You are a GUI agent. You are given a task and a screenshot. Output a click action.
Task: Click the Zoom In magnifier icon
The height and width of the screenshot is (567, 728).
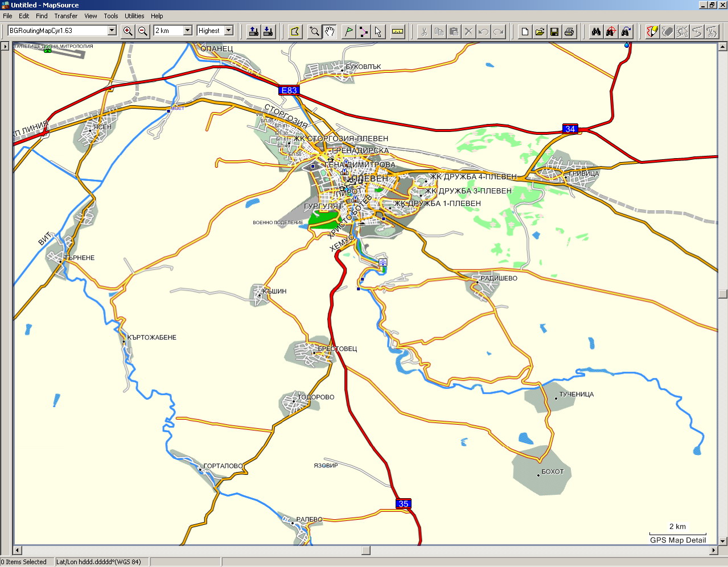pyautogui.click(x=128, y=31)
